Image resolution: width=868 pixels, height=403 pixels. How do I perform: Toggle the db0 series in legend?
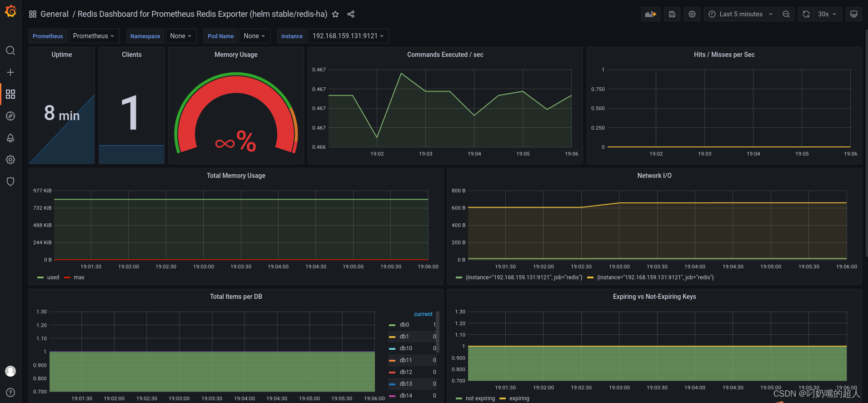pos(404,325)
